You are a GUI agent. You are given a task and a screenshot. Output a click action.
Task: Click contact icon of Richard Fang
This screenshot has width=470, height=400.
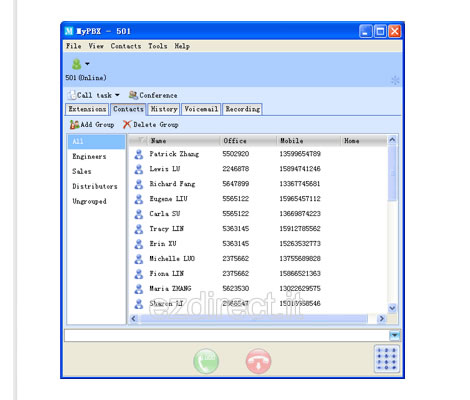(139, 184)
